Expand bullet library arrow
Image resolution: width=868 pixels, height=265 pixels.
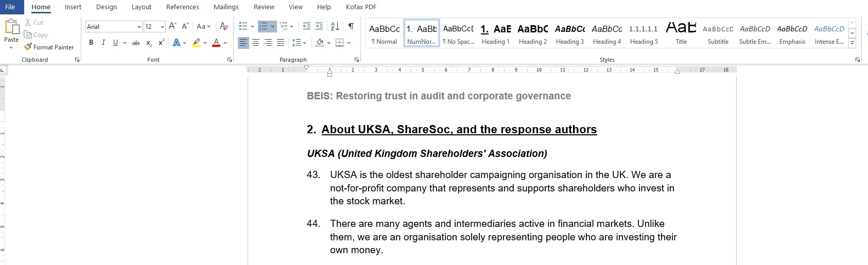pyautogui.click(x=252, y=26)
